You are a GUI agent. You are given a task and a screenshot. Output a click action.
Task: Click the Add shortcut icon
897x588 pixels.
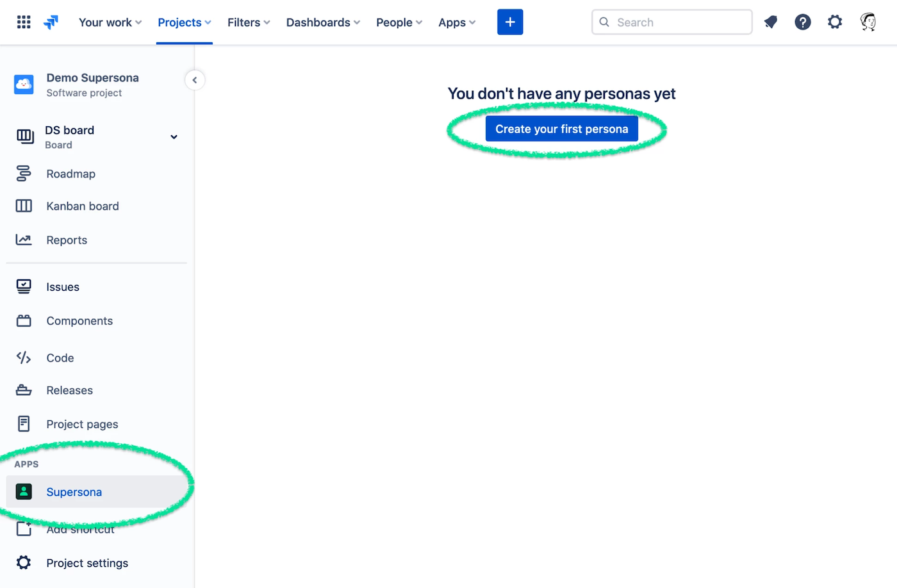pos(24,529)
